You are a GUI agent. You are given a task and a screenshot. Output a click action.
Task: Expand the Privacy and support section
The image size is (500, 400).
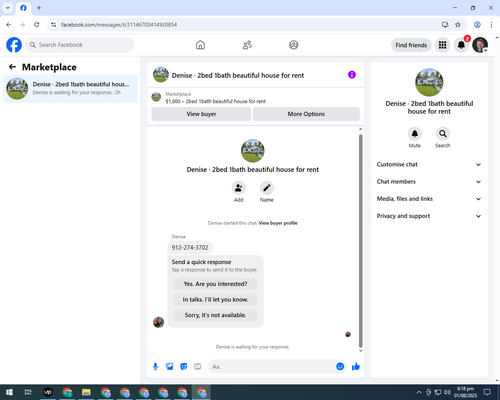coord(429,216)
